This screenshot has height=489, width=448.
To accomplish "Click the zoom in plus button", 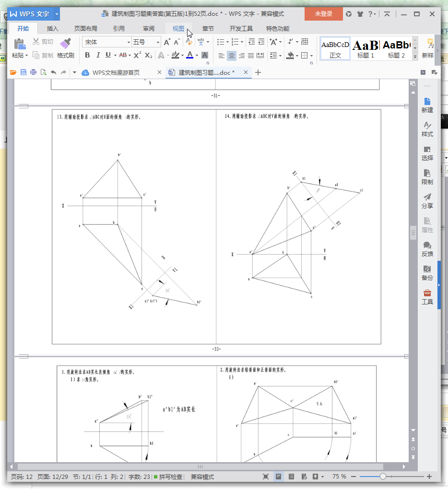I will click(429, 476).
